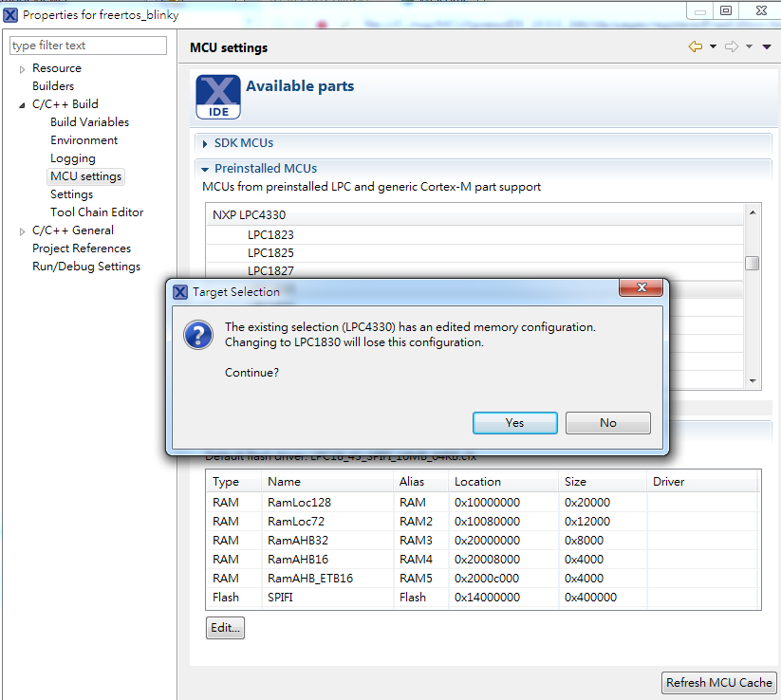
Task: Collapse the C/C++ Build tree node
Action: (x=22, y=105)
